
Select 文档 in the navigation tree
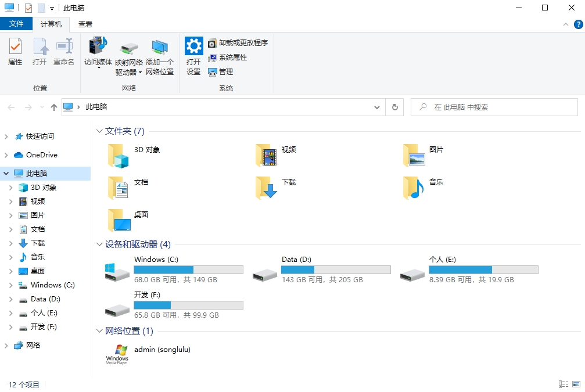pyautogui.click(x=38, y=229)
